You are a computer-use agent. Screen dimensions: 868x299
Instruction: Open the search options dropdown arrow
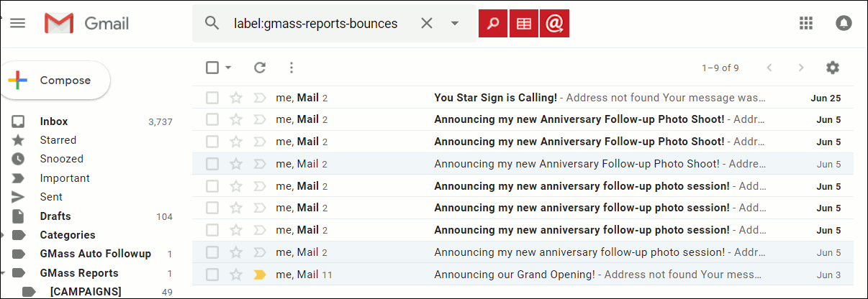pos(455,23)
